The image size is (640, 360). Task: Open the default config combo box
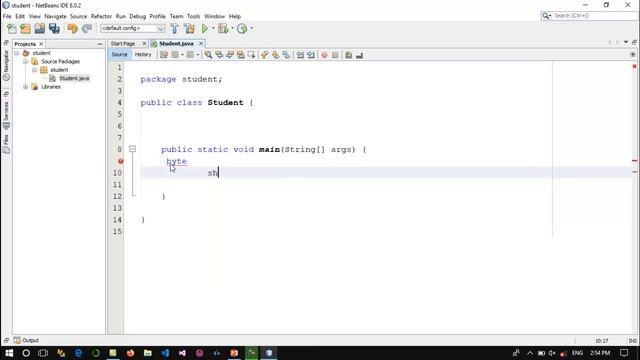coord(133,28)
